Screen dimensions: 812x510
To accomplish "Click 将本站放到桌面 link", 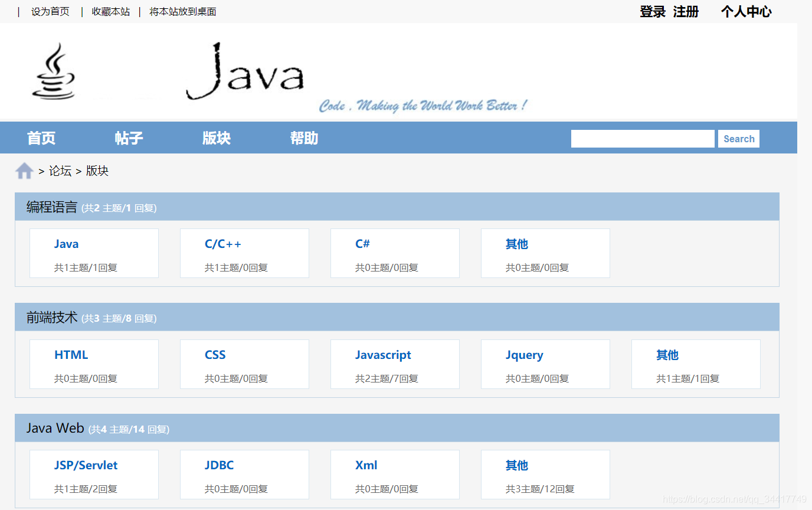I will tap(183, 11).
